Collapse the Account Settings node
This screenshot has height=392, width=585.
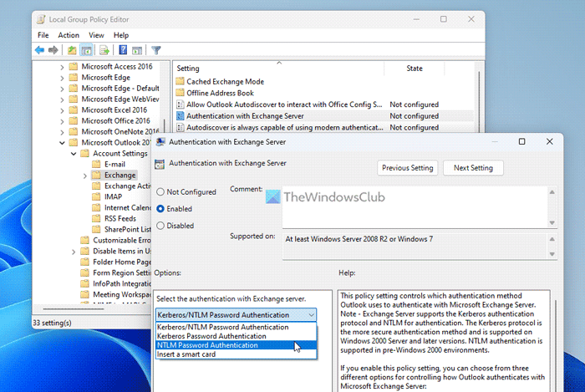point(74,154)
